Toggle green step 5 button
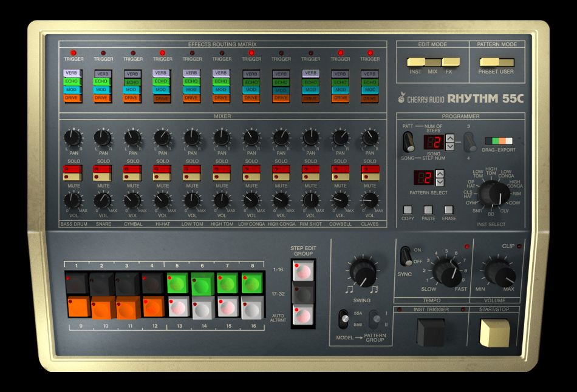 [x=178, y=283]
